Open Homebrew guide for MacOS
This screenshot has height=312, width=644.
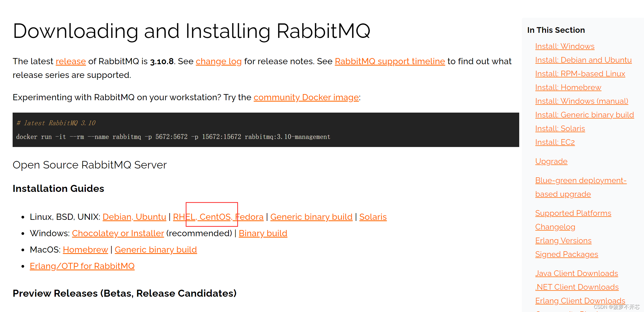pos(85,250)
